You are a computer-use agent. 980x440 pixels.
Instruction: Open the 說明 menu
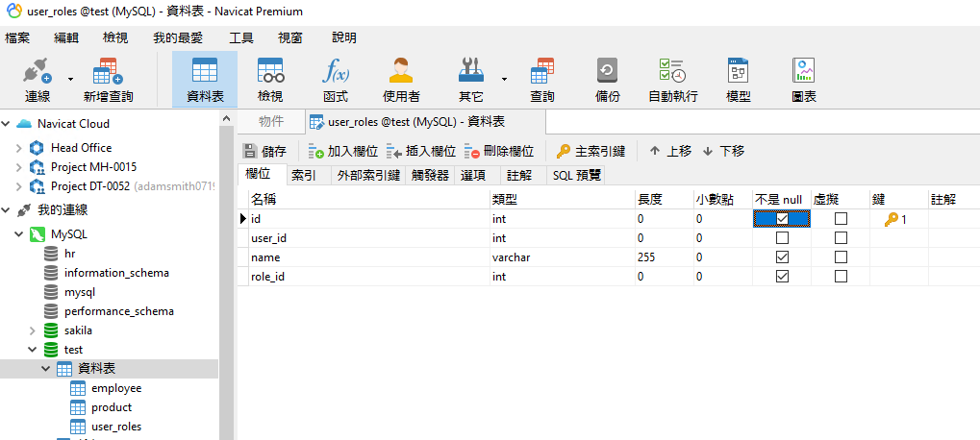[x=343, y=38]
